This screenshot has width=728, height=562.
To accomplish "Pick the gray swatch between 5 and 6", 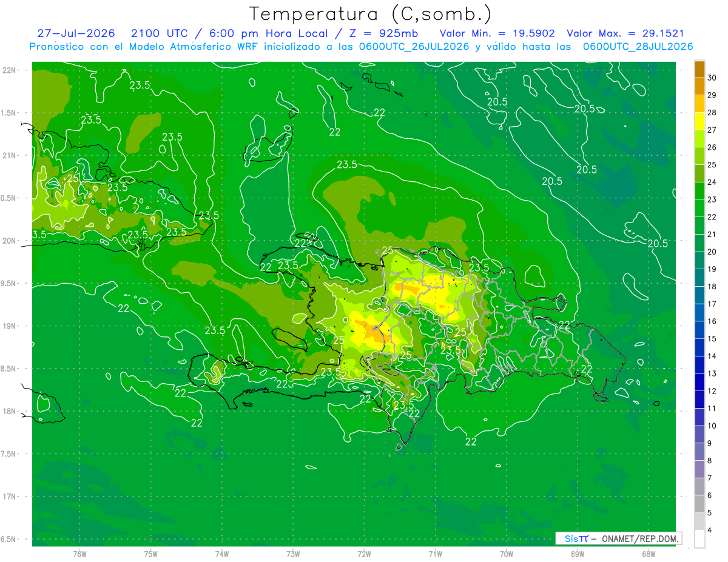I will click(x=699, y=504).
